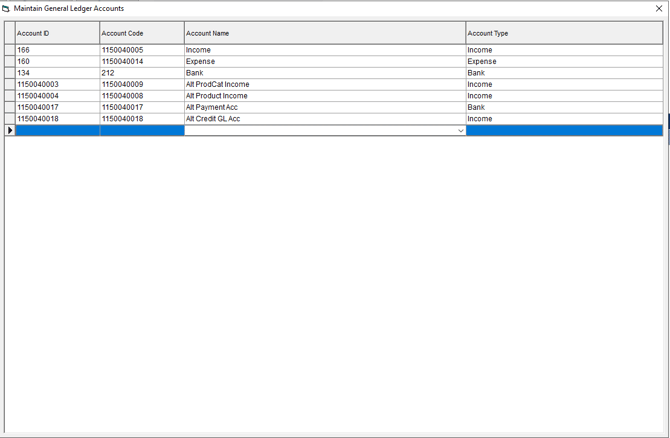The image size is (670, 438).
Task: Click Account Code cell 1150040014
Action: tap(142, 62)
